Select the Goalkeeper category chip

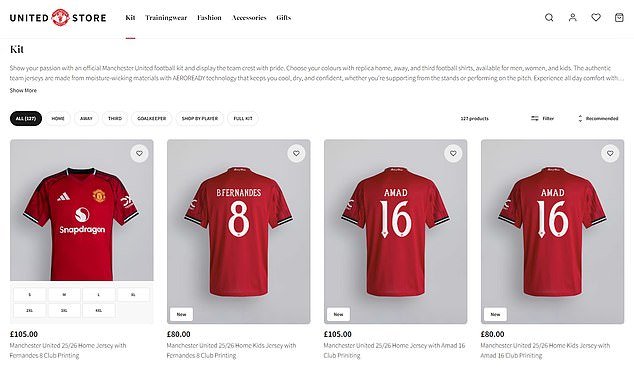click(x=152, y=118)
